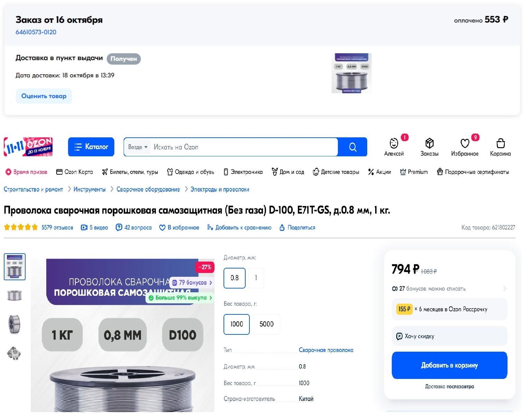Open Подарочные сертификаты menu item
This screenshot has width=531, height=420.
[x=473, y=172]
